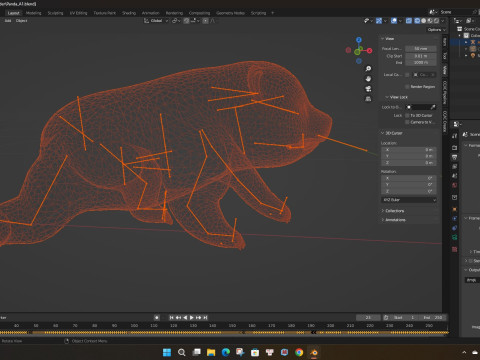The width and height of the screenshot is (480, 360).
Task: Open the Sculpting workspace tab
Action: tap(55, 13)
